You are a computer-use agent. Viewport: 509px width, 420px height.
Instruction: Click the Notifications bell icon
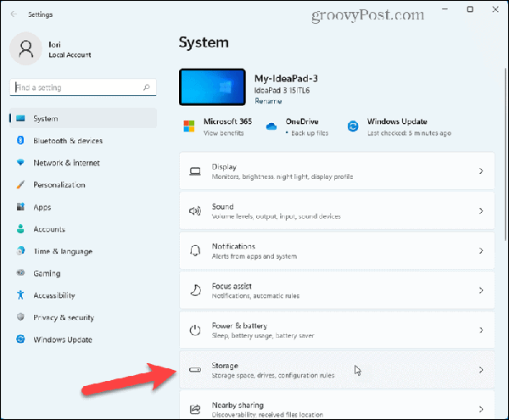[195, 251]
